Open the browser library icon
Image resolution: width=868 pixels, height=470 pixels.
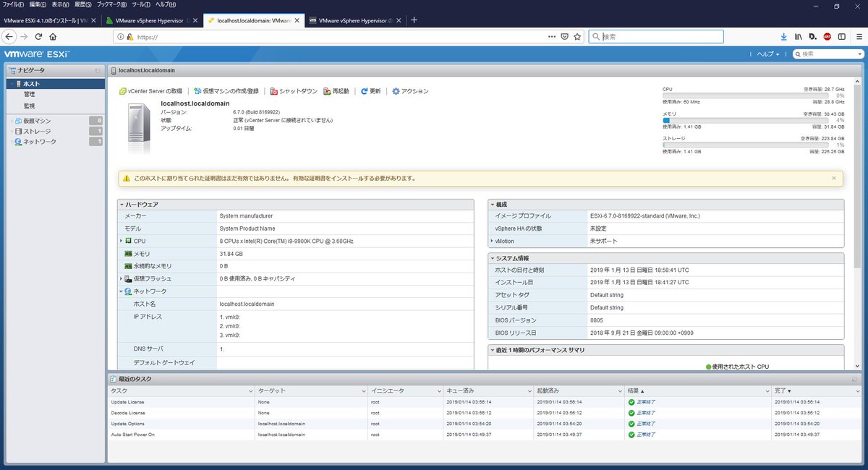point(799,36)
